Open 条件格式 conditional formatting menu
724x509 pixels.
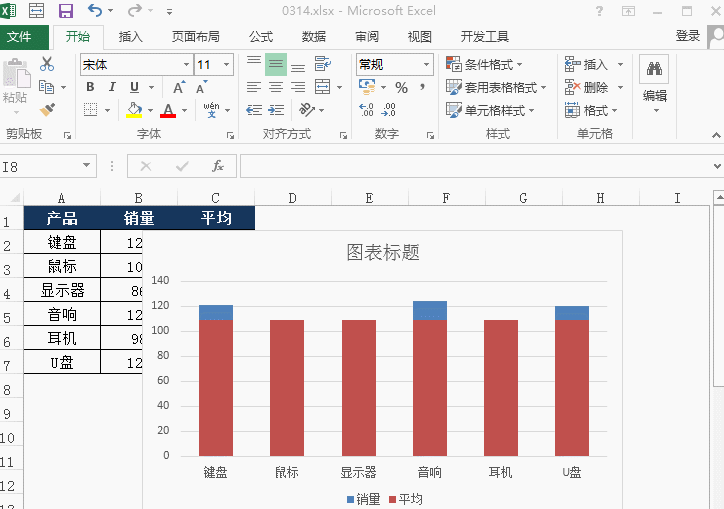click(484, 65)
